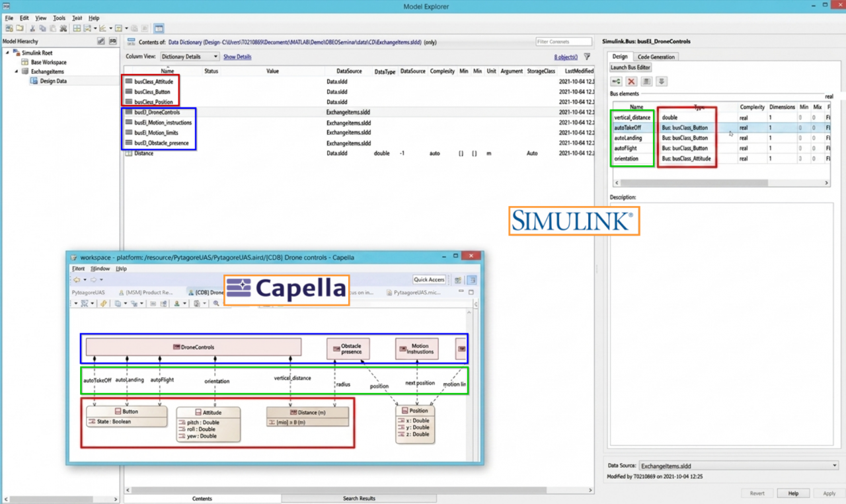
Task: Open the Window menu in Capella
Action: point(100,269)
